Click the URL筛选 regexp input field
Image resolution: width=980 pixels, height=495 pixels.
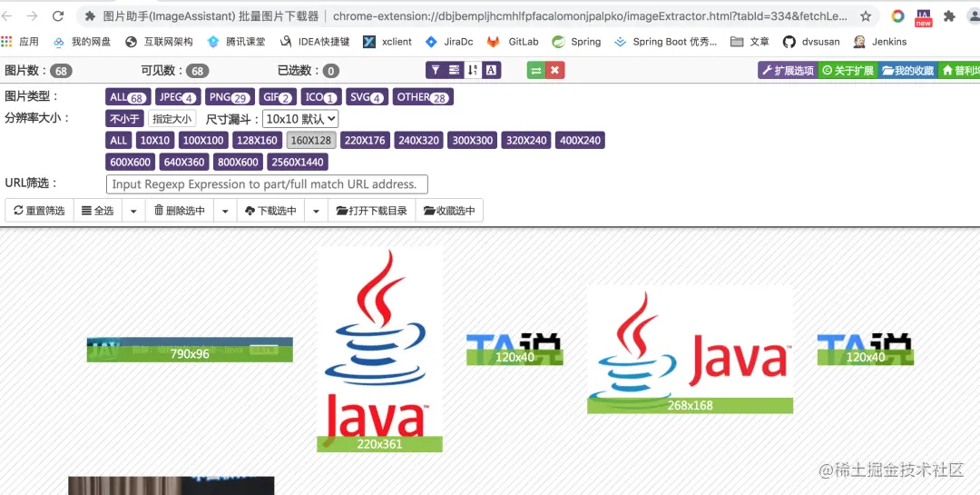pyautogui.click(x=267, y=184)
